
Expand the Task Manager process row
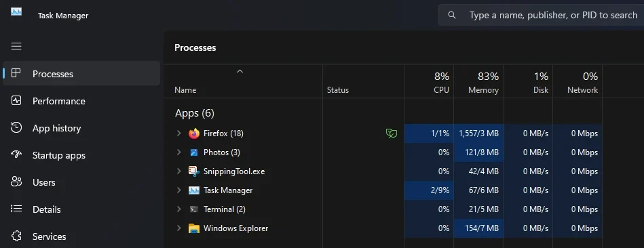(x=178, y=190)
